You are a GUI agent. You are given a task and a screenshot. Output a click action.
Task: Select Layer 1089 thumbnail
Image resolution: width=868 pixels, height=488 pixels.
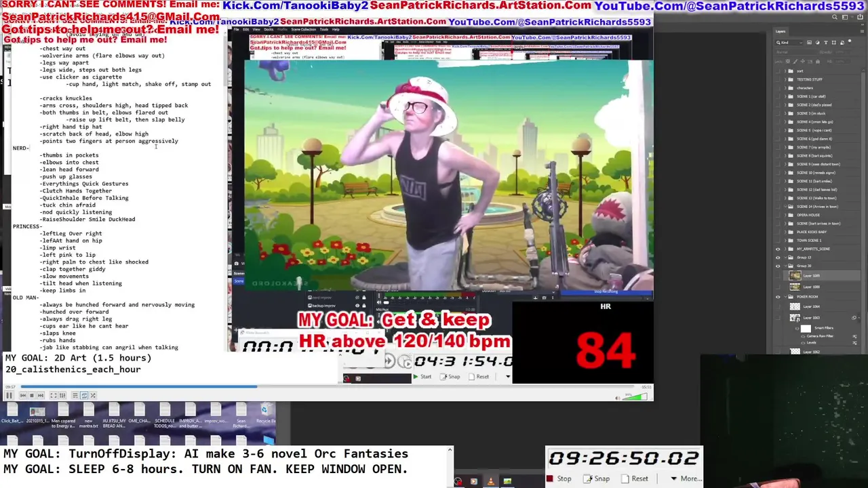pos(795,275)
